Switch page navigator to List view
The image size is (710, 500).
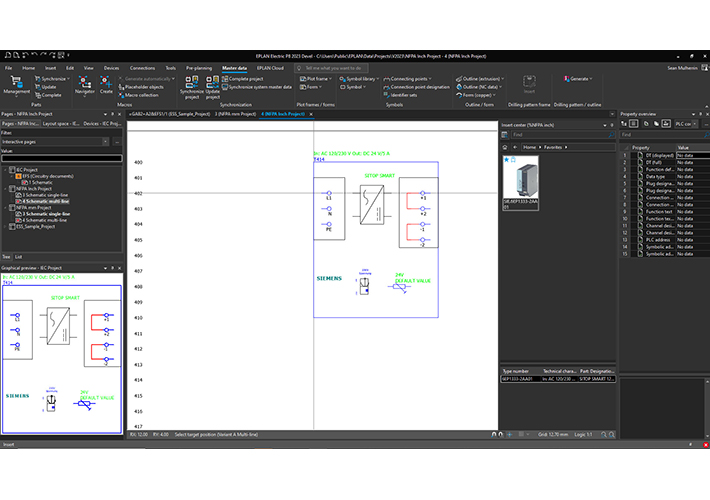tap(18, 257)
